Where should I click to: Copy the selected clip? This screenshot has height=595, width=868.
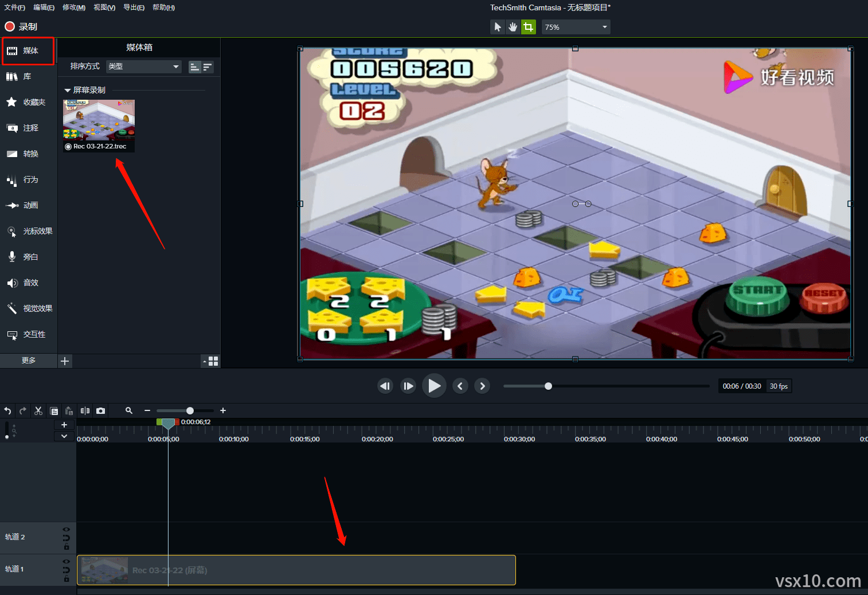tap(54, 410)
